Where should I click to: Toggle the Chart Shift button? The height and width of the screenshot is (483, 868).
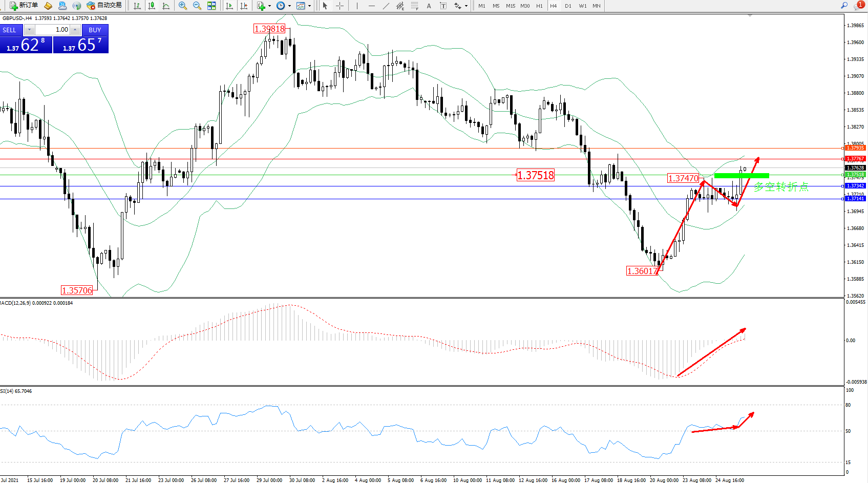pos(244,6)
